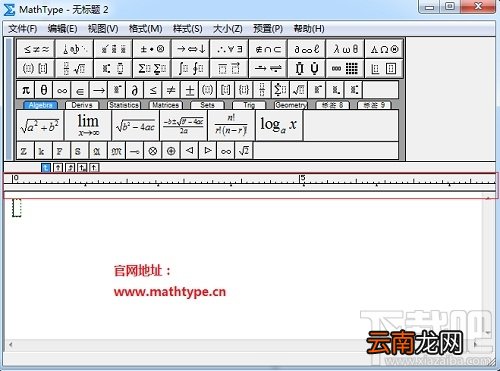Open the logical symbols palette (∴∀∃)

click(229, 49)
